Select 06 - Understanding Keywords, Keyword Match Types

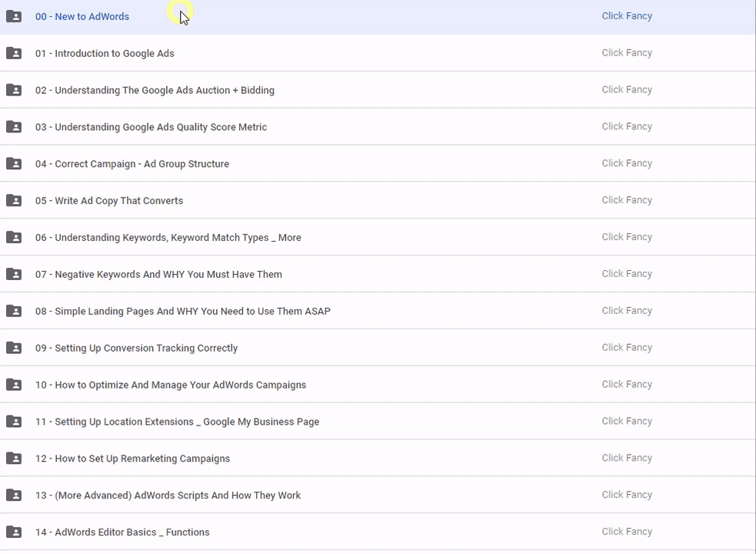click(x=168, y=238)
